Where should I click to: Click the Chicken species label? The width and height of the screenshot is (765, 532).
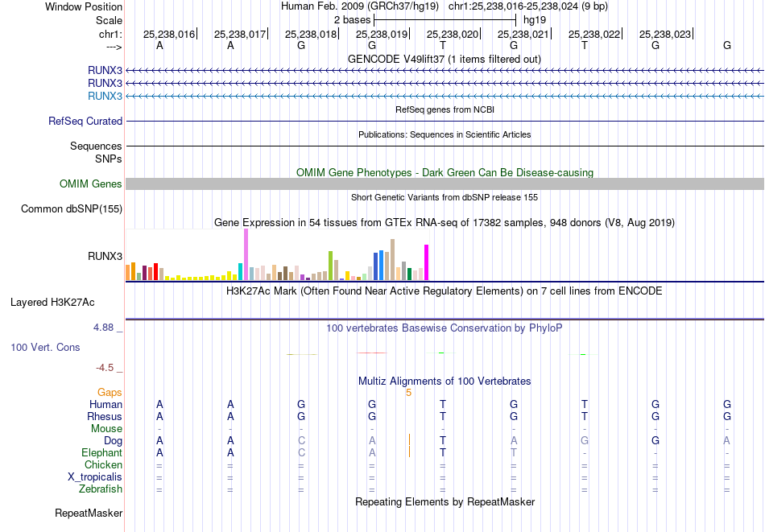tap(103, 464)
